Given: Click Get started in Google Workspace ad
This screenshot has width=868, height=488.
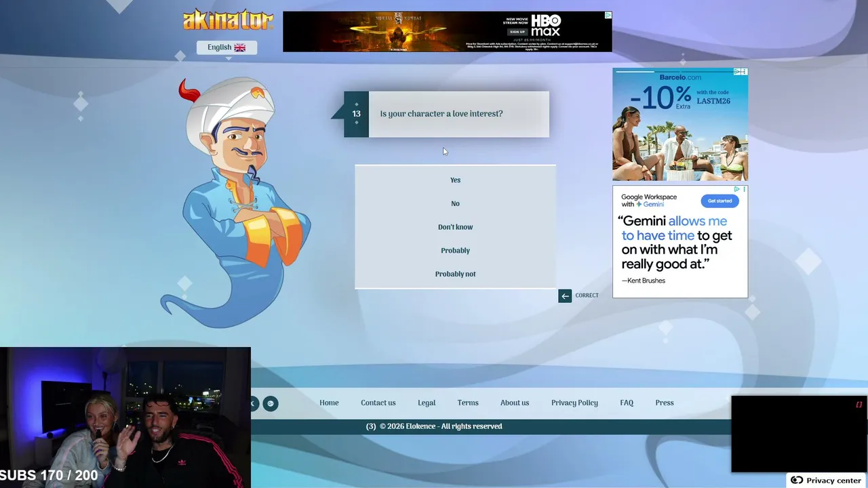Looking at the screenshot, I should (719, 201).
